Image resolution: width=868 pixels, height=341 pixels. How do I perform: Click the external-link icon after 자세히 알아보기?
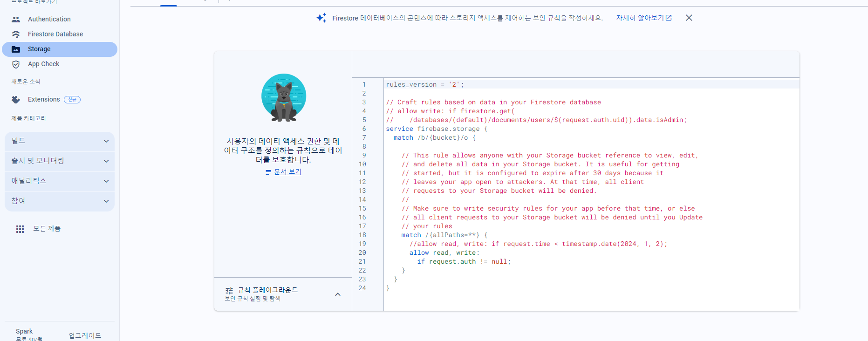pyautogui.click(x=669, y=18)
